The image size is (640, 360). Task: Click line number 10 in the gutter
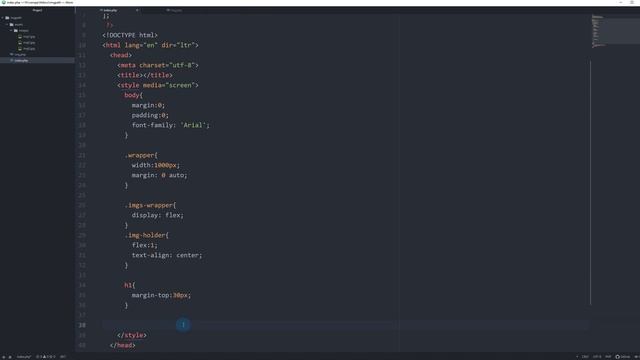pyautogui.click(x=82, y=45)
